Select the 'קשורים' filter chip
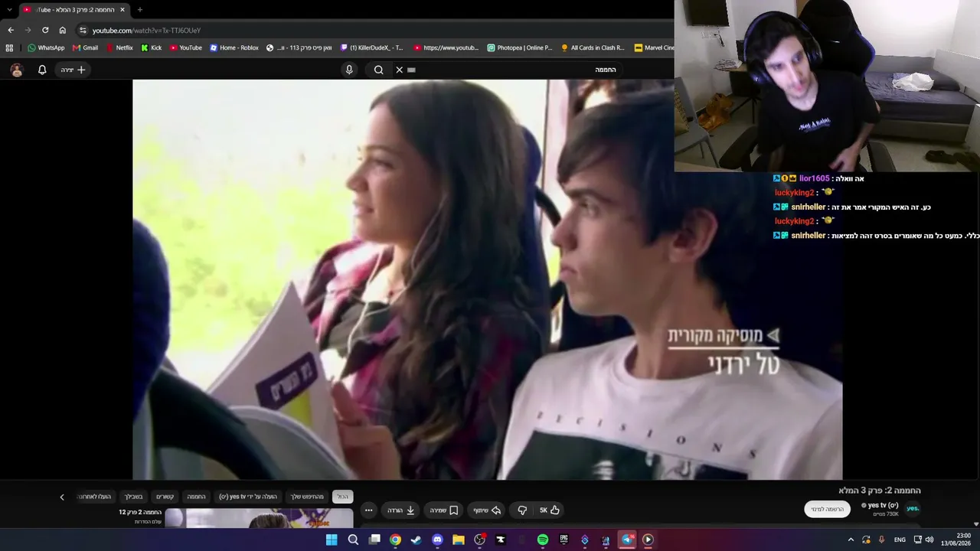The image size is (980, 551). [x=165, y=497]
